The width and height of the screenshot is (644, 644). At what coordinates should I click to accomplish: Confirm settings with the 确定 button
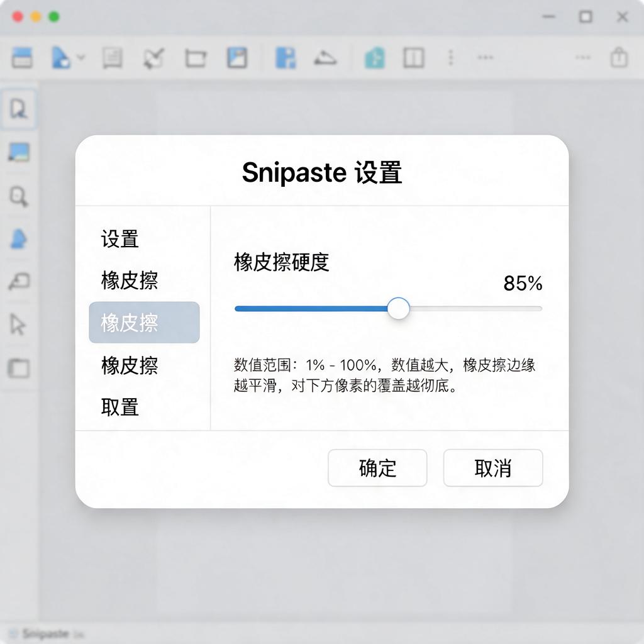(377, 468)
